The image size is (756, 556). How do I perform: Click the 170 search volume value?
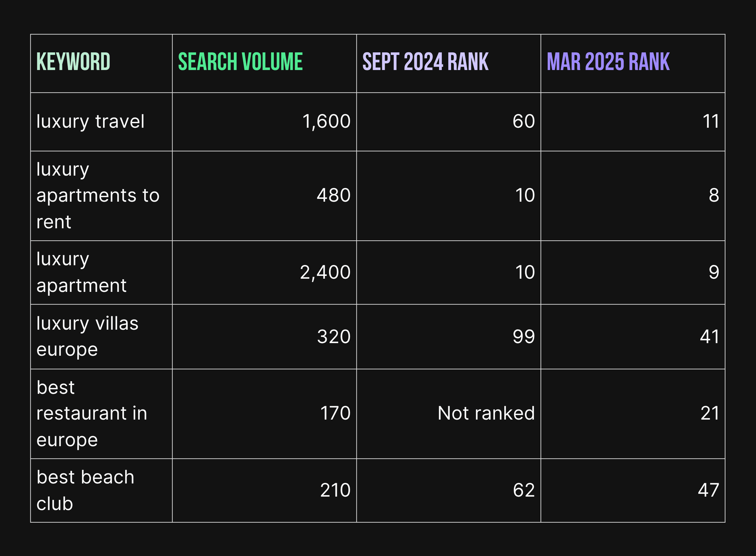coord(335,413)
